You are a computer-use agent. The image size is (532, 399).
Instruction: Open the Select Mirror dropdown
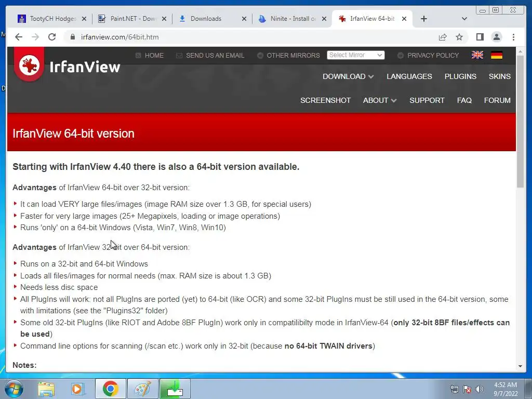click(355, 55)
